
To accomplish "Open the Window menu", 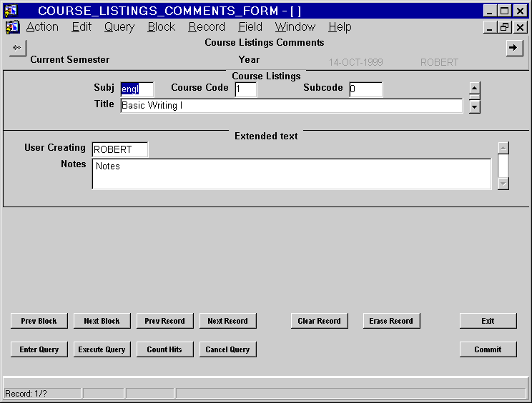I will pos(295,26).
